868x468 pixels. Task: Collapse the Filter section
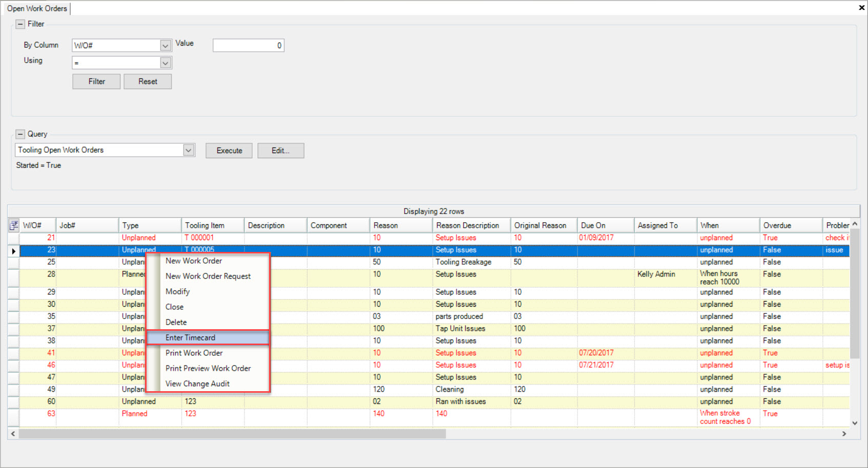pos(20,24)
